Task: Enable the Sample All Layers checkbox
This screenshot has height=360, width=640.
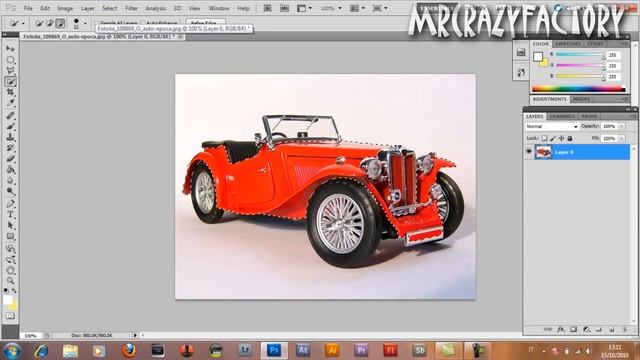Action: (x=97, y=24)
